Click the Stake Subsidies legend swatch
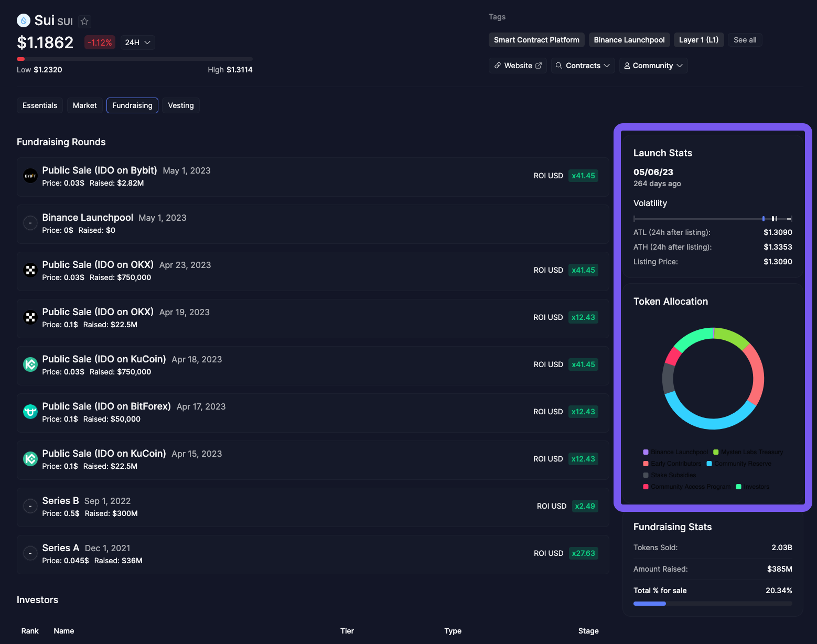This screenshot has height=644, width=817. click(x=646, y=475)
